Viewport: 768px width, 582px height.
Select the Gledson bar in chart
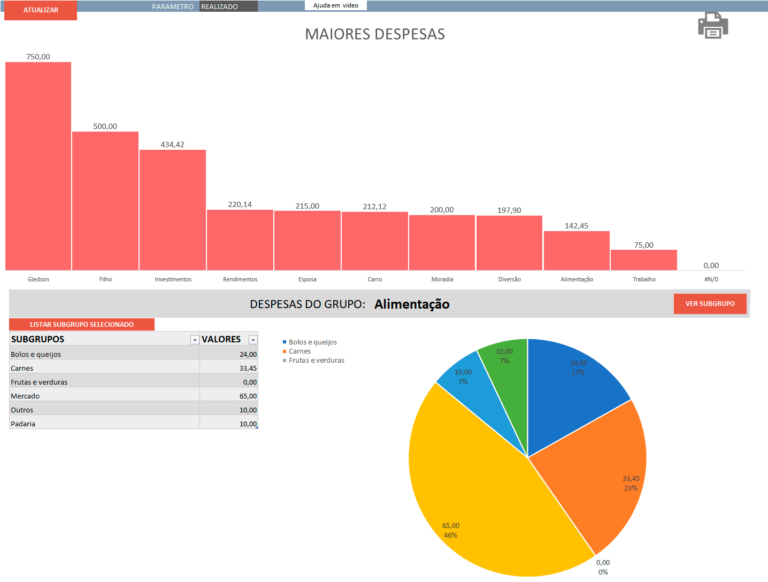(38, 166)
